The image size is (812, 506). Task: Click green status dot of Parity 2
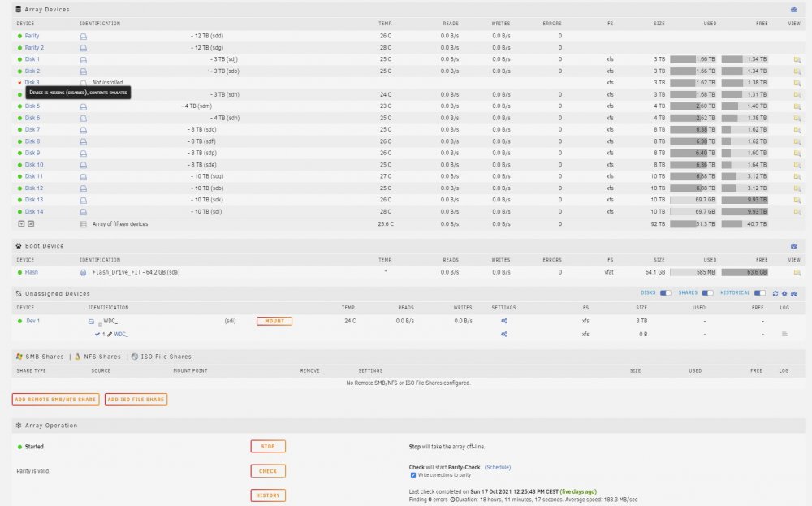click(19, 48)
